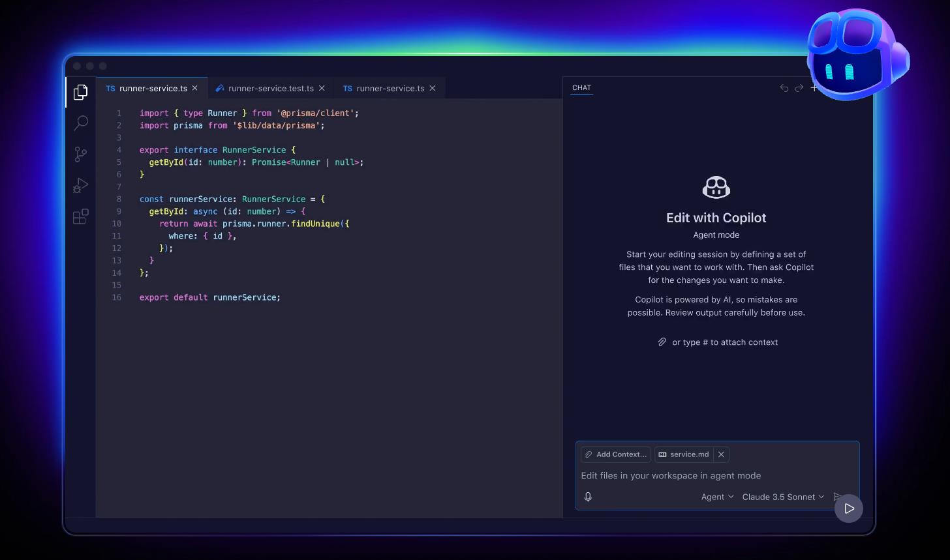The width and height of the screenshot is (950, 560).
Task: Open the Claude 3.5 Sonnet model picker
Action: point(782,496)
